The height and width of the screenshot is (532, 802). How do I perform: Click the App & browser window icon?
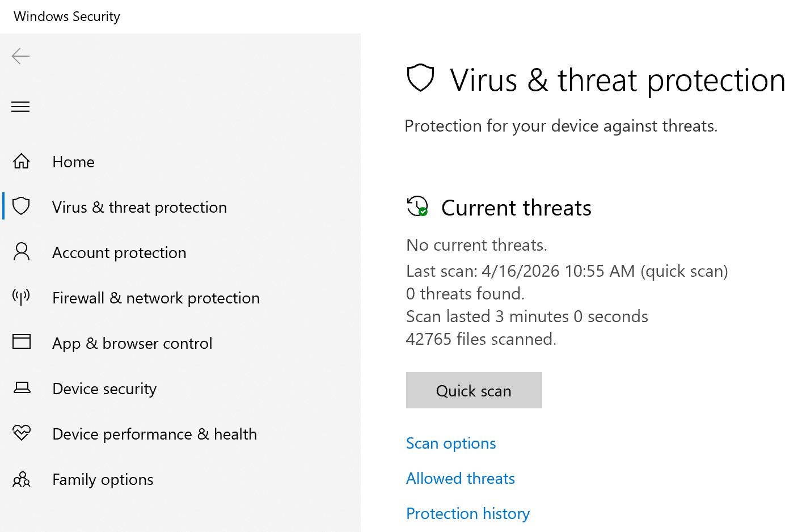pos(22,342)
